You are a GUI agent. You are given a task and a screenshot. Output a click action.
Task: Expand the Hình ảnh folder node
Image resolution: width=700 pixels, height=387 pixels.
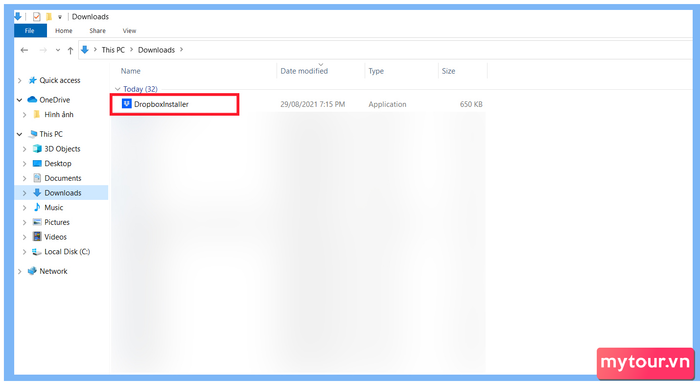(25, 115)
